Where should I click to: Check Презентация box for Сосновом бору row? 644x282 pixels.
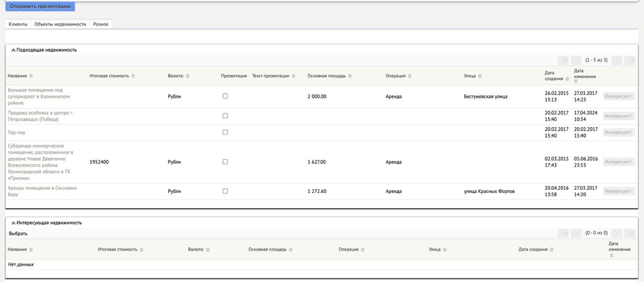click(225, 191)
